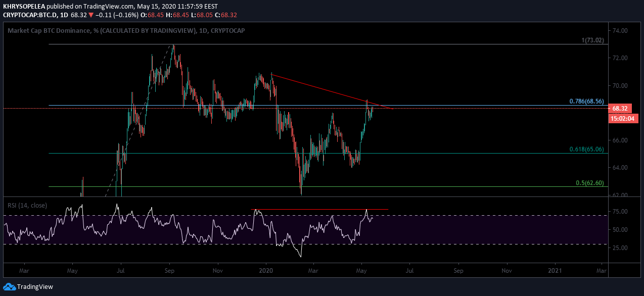Image resolution: width=644 pixels, height=296 pixels.
Task: Click the countdown timer 15:02:04
Action: (x=624, y=119)
